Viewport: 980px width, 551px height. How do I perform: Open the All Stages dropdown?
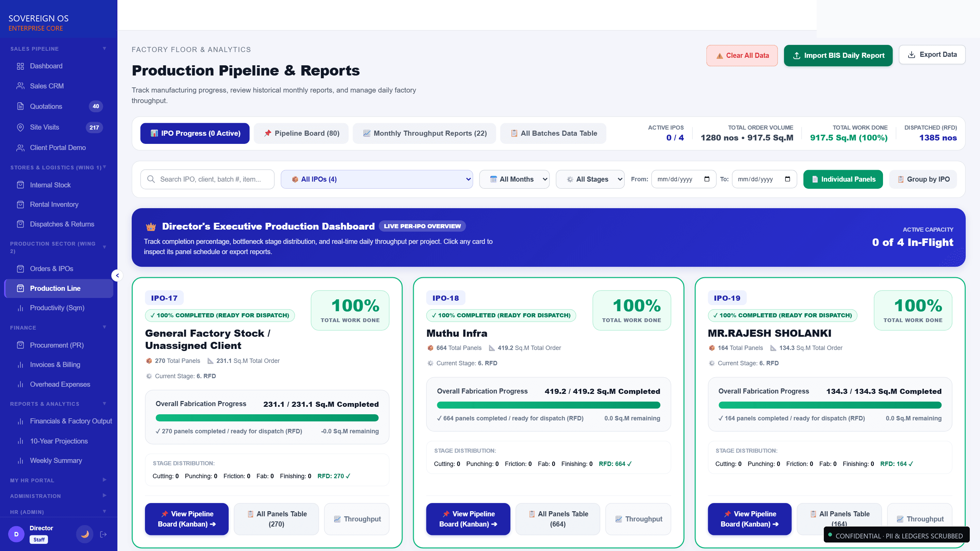coord(590,180)
